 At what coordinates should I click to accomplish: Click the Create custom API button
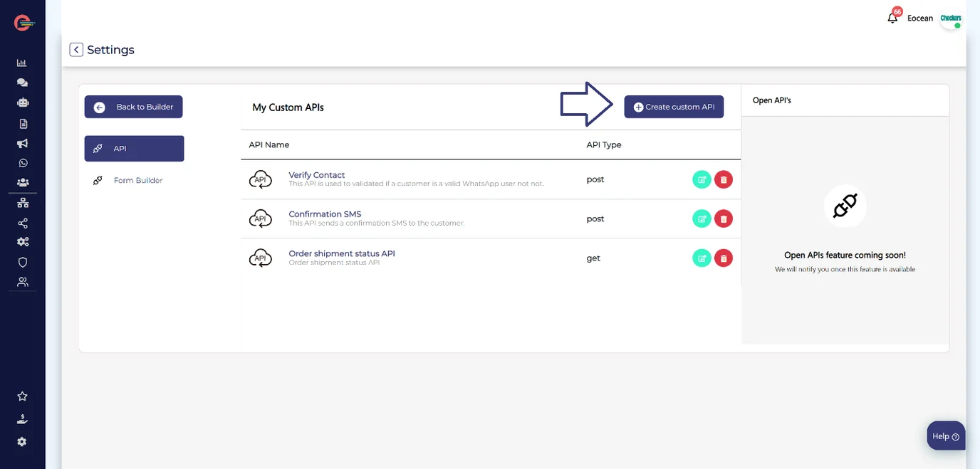(674, 107)
